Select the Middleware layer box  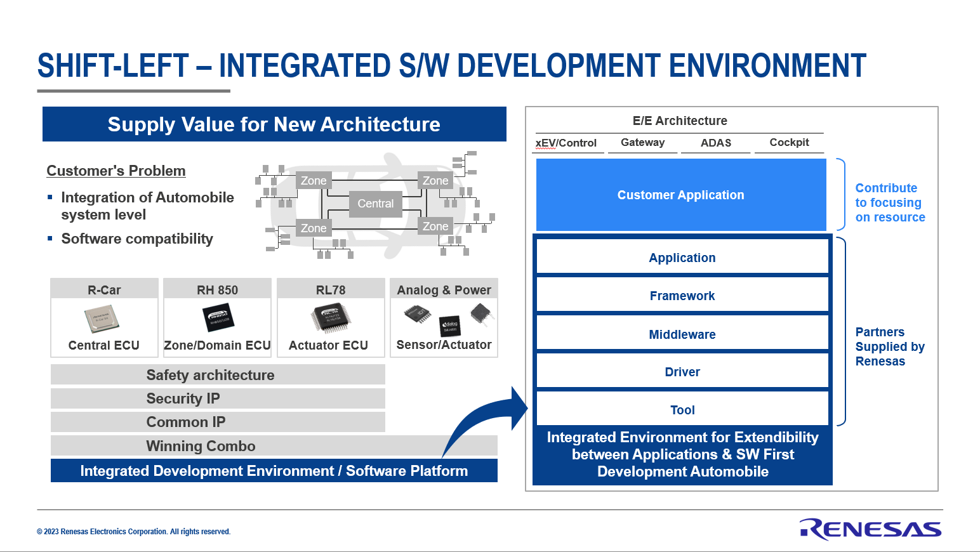click(x=682, y=334)
